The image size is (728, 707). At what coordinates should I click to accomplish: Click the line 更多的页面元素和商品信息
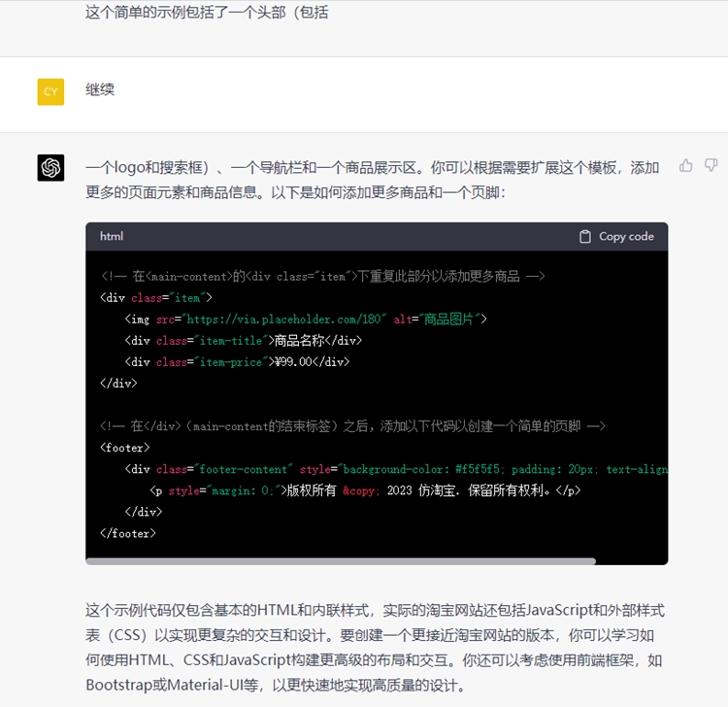[x=295, y=192]
